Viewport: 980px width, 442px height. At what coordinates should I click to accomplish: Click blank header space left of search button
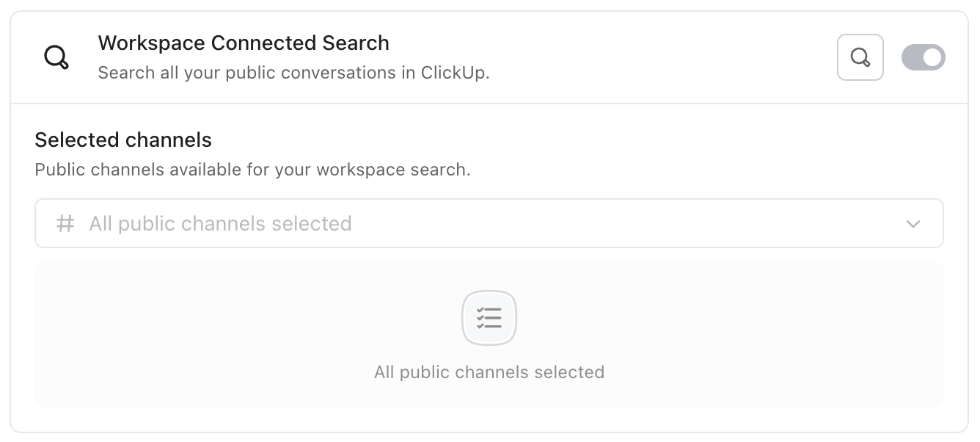click(x=660, y=57)
